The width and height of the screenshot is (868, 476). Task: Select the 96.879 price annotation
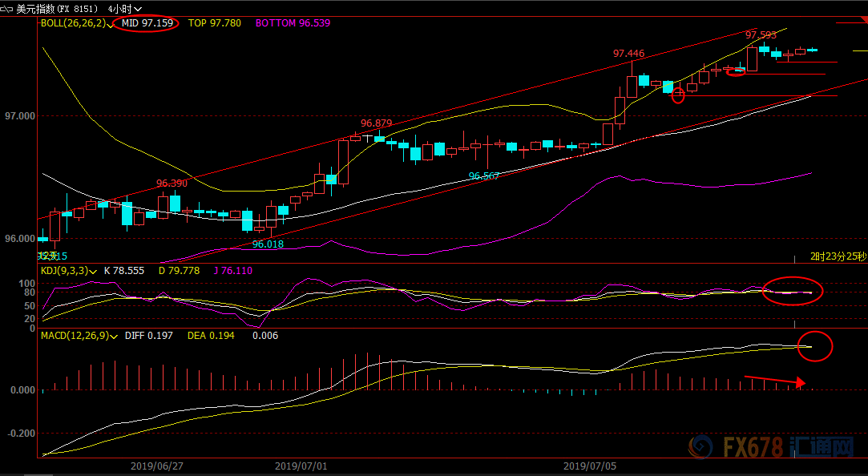[x=377, y=123]
